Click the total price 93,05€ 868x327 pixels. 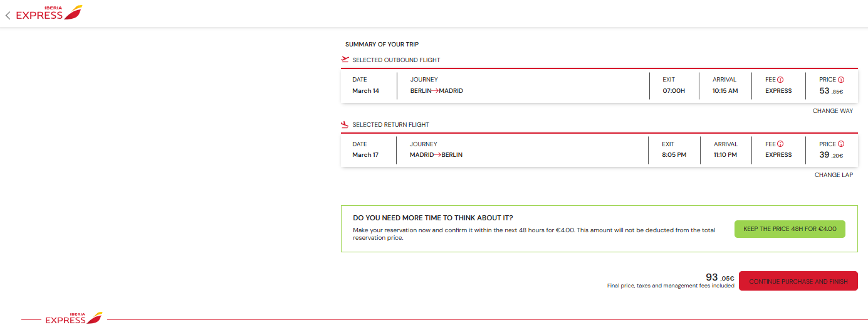(720, 277)
